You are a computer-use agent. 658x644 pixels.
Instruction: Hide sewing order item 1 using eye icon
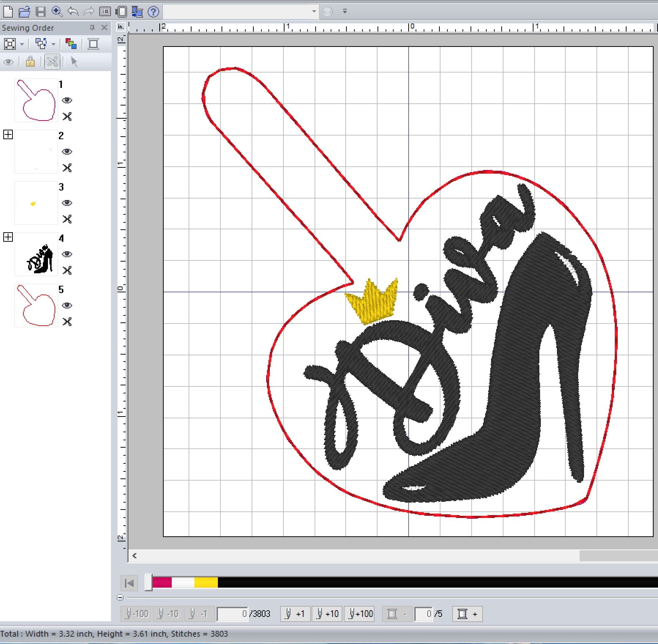pos(67,100)
